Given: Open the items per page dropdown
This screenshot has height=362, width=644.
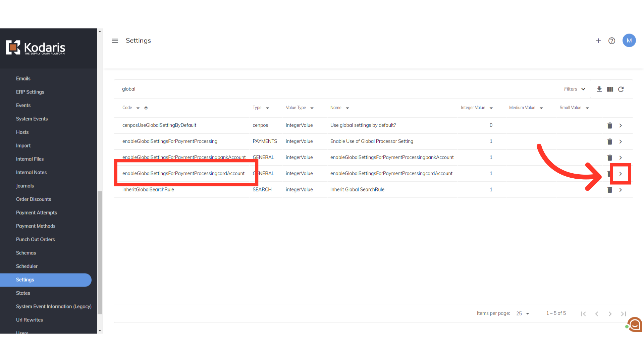Looking at the screenshot, I should (523, 313).
